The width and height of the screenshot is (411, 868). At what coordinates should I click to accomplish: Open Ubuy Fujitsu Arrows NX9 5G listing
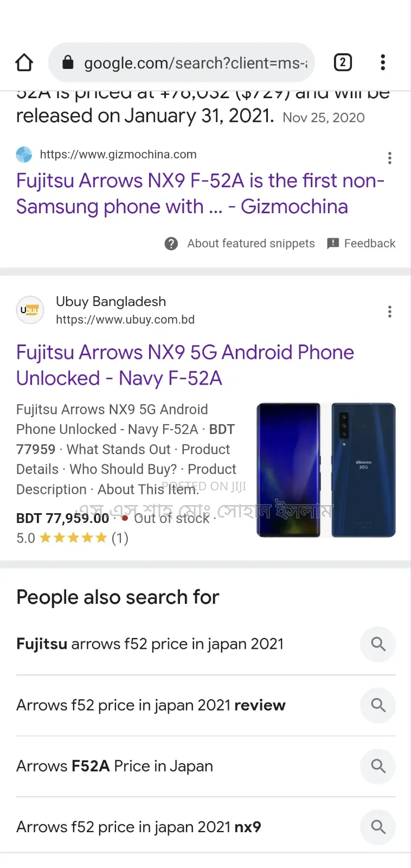[185, 365]
